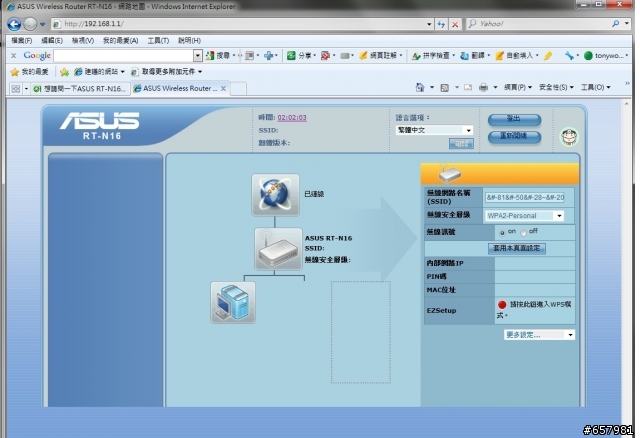Click the refresh page icon
640x438 pixels.
tap(441, 24)
